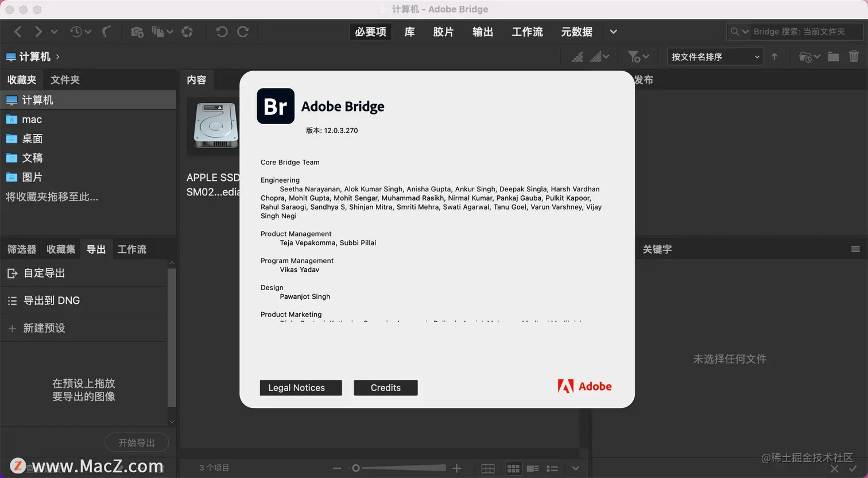Click the computer icon in path bar
This screenshot has height=478, width=868.
(11, 56)
